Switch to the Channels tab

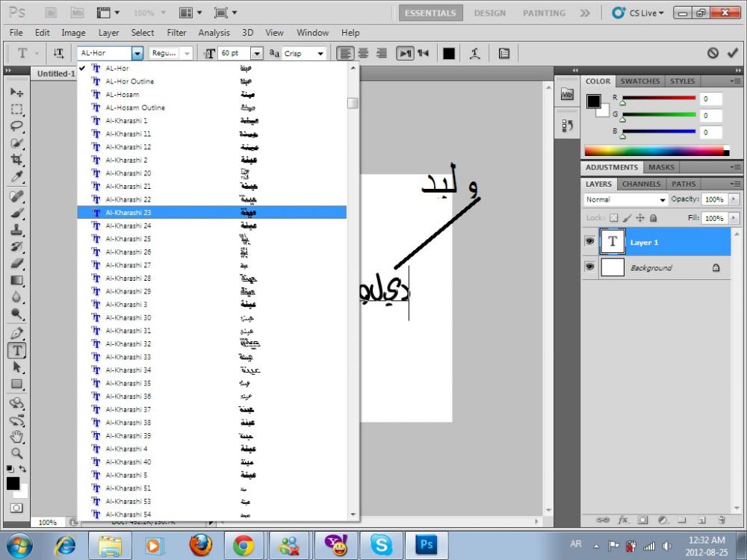tap(641, 184)
